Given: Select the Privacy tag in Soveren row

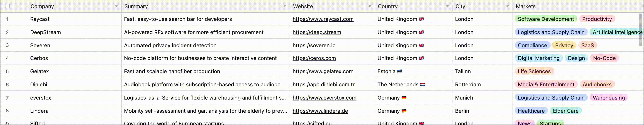Looking at the screenshot, I should pyautogui.click(x=564, y=46).
